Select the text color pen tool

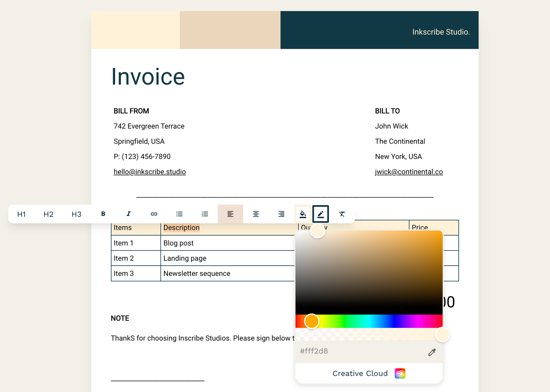coord(320,214)
